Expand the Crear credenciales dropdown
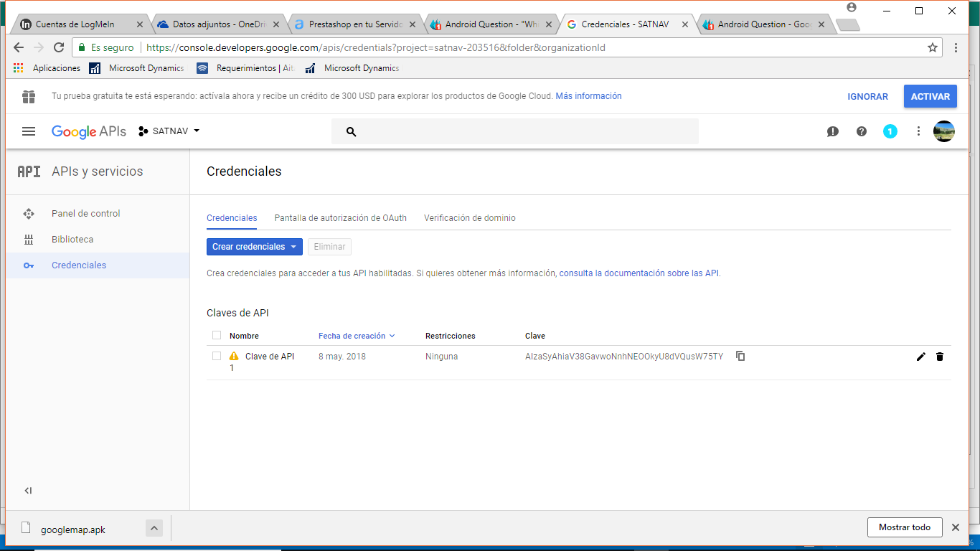Viewport: 980px width, 551px height. point(255,247)
